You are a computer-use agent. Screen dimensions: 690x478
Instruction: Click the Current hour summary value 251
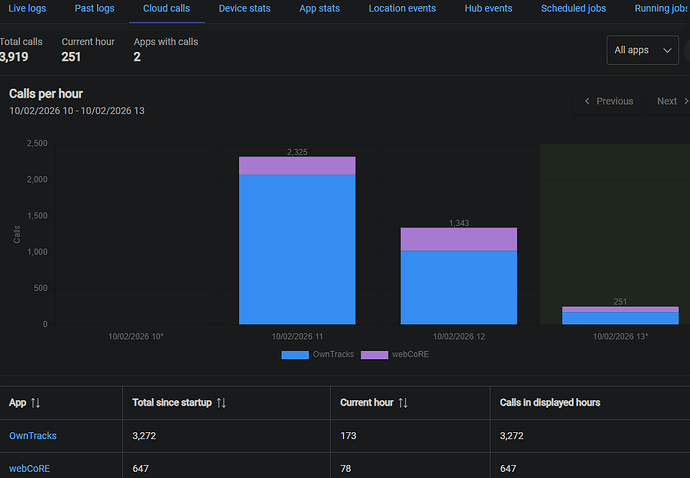(x=71, y=57)
